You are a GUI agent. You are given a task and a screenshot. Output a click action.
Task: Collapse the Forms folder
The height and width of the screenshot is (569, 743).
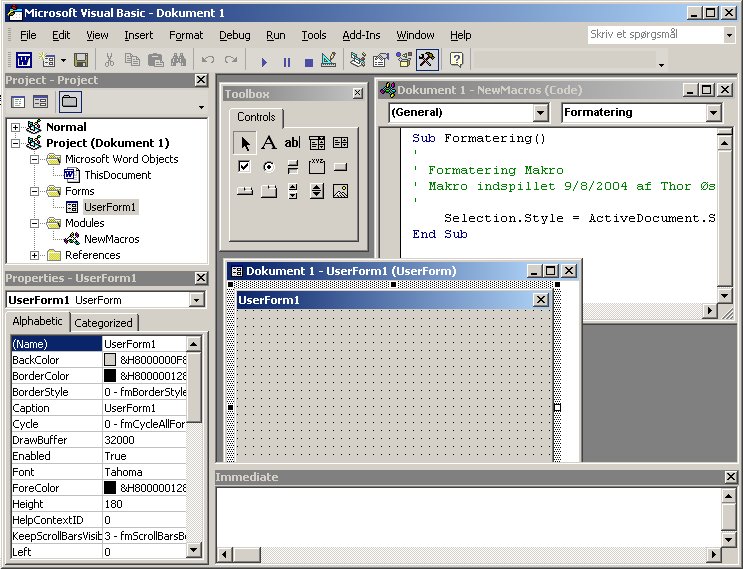[35, 191]
